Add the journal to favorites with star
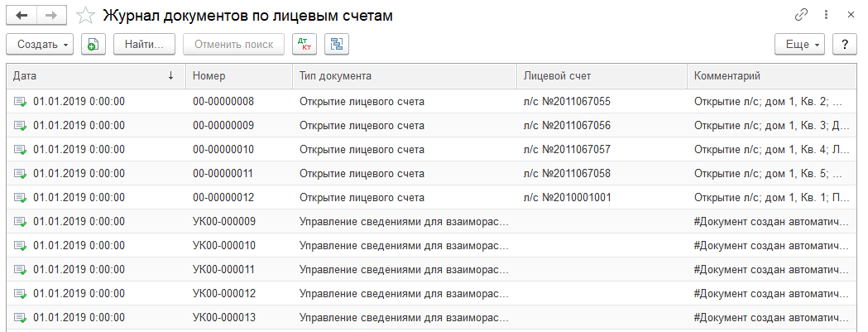This screenshot has height=332, width=868. point(84,15)
